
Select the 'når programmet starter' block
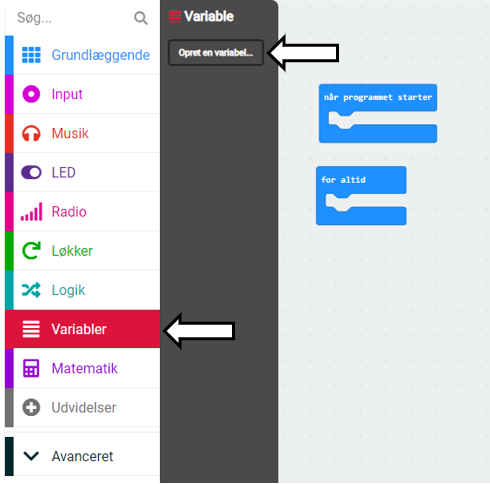[x=378, y=113]
